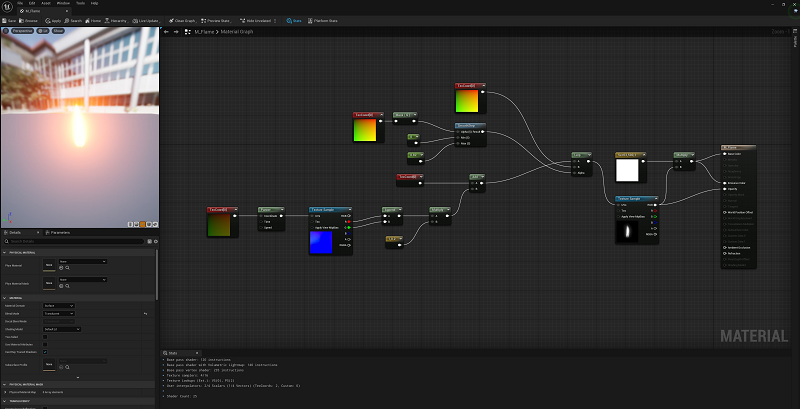Click the highlighted orange preview shape icon
The image size is (800, 409).
[x=143, y=224]
